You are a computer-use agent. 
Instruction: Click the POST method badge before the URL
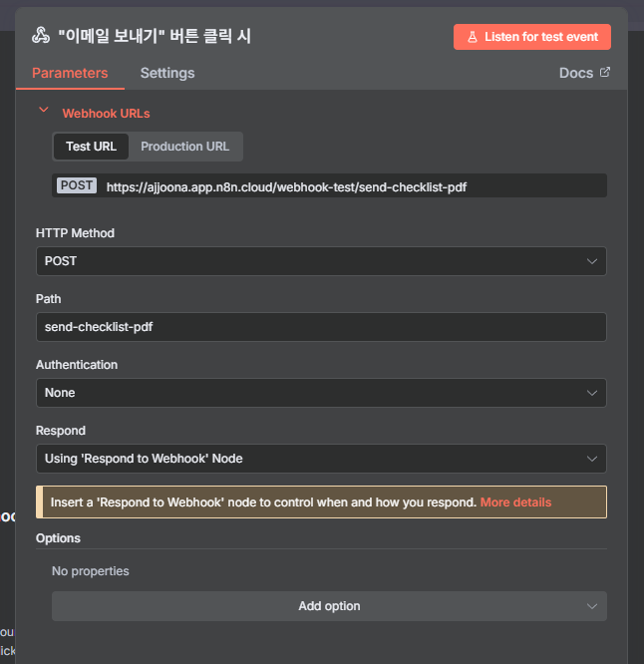77,185
